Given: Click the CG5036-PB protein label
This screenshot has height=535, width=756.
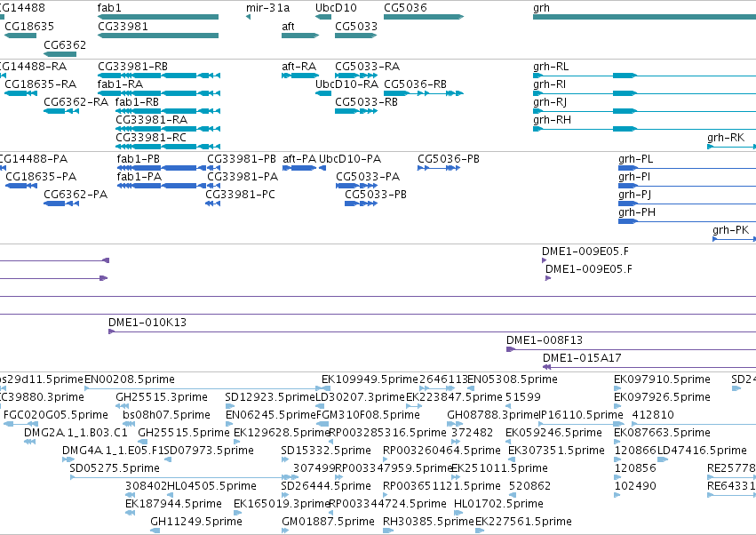Looking at the screenshot, I should tap(449, 159).
